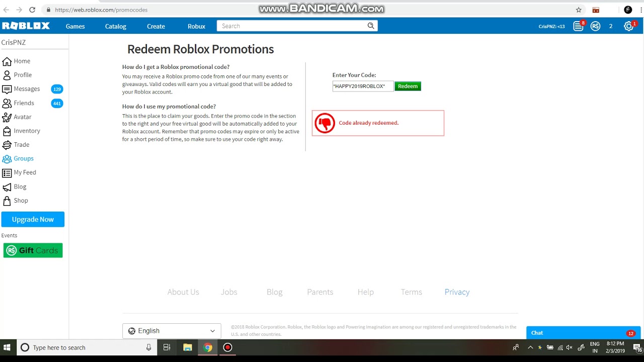644x362 pixels.
Task: Open the Trade sidebar icon
Action: (7, 145)
